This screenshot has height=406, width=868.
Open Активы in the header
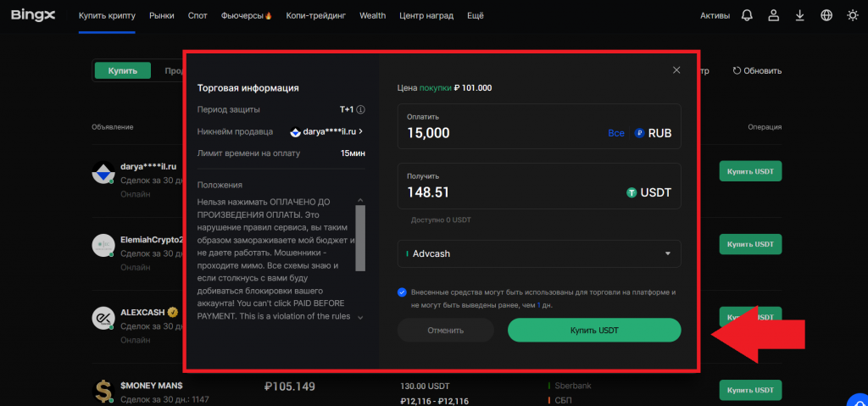(715, 15)
